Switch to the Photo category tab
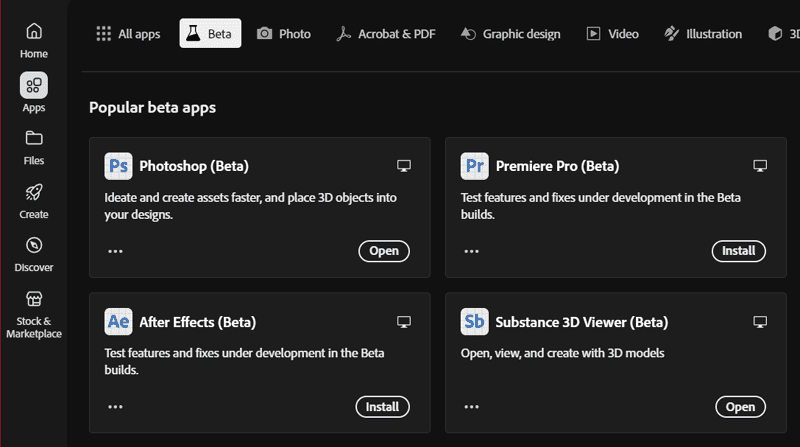Image resolution: width=800 pixels, height=447 pixels. (284, 34)
